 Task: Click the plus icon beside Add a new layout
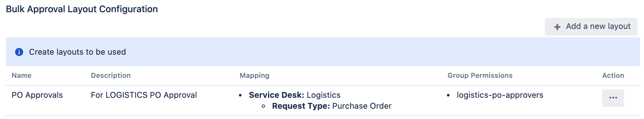[557, 27]
